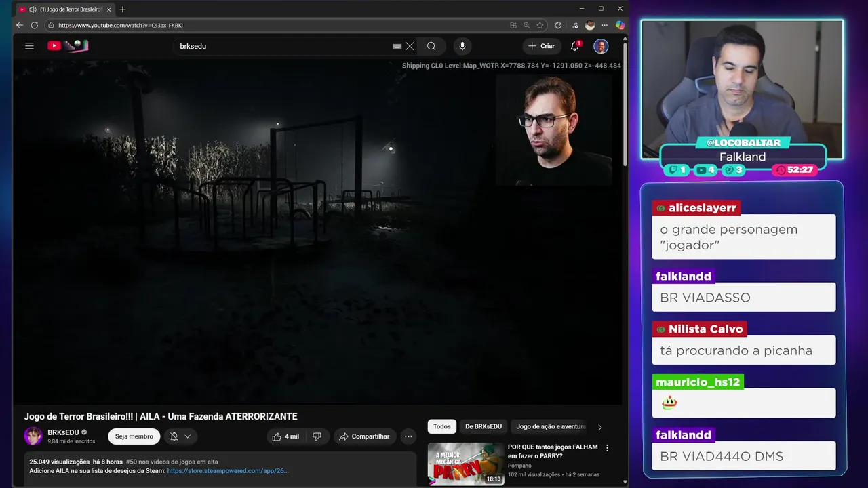This screenshot has width=868, height=488.
Task: Select the Jogo de ação e aventura chip
Action: click(551, 426)
